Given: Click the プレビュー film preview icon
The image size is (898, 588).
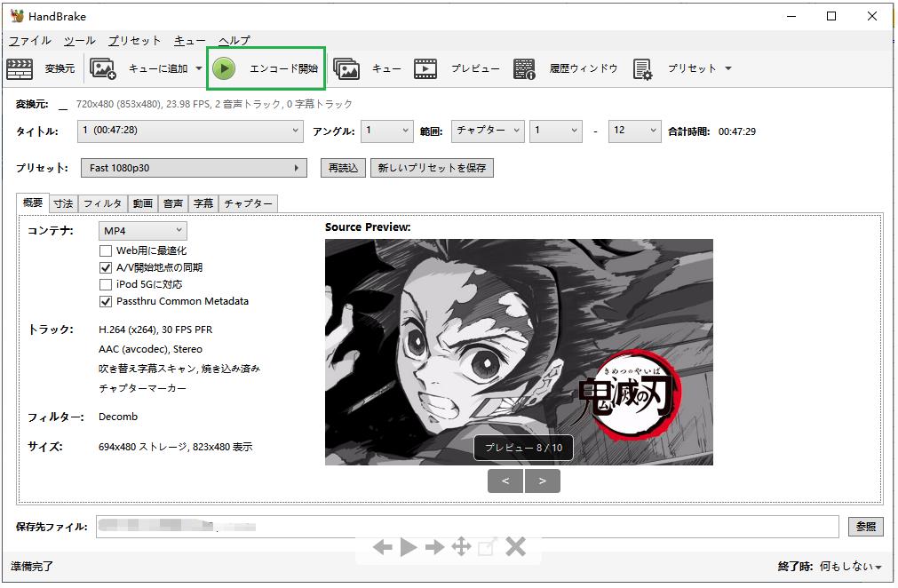Looking at the screenshot, I should pyautogui.click(x=425, y=68).
